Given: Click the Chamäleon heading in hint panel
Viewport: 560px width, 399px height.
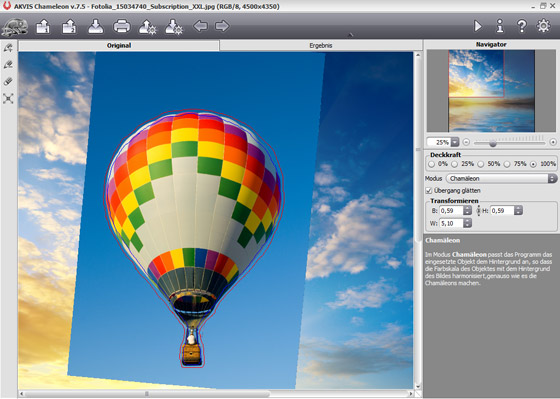Looking at the screenshot, I should point(442,240).
